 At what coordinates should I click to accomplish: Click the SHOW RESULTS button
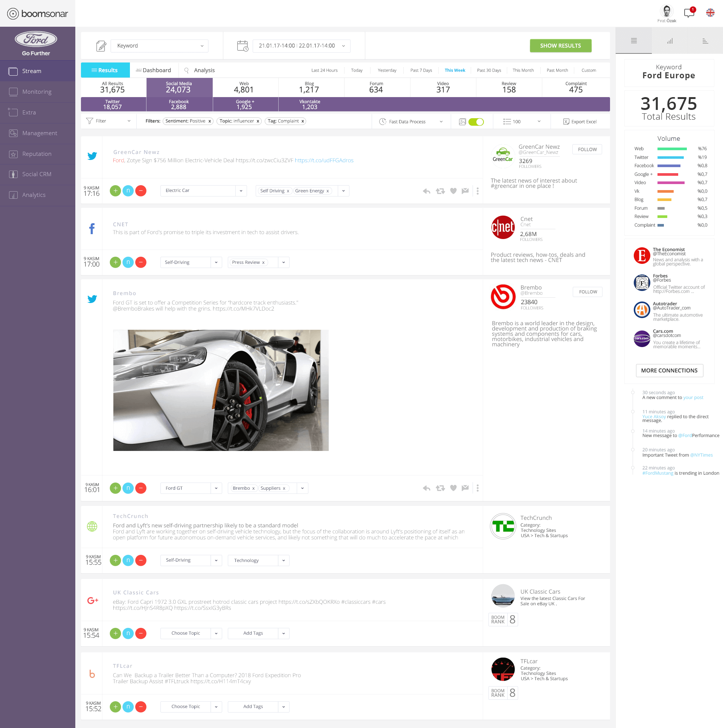click(x=561, y=46)
